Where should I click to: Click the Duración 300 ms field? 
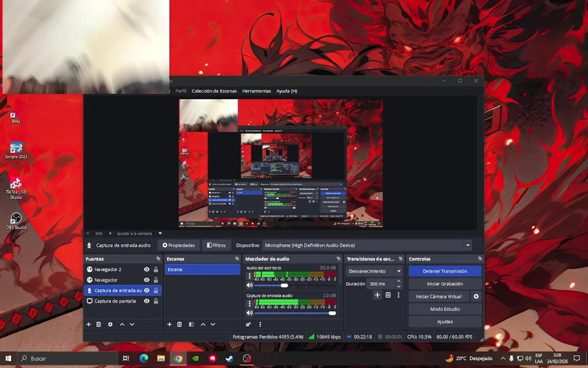pos(380,284)
